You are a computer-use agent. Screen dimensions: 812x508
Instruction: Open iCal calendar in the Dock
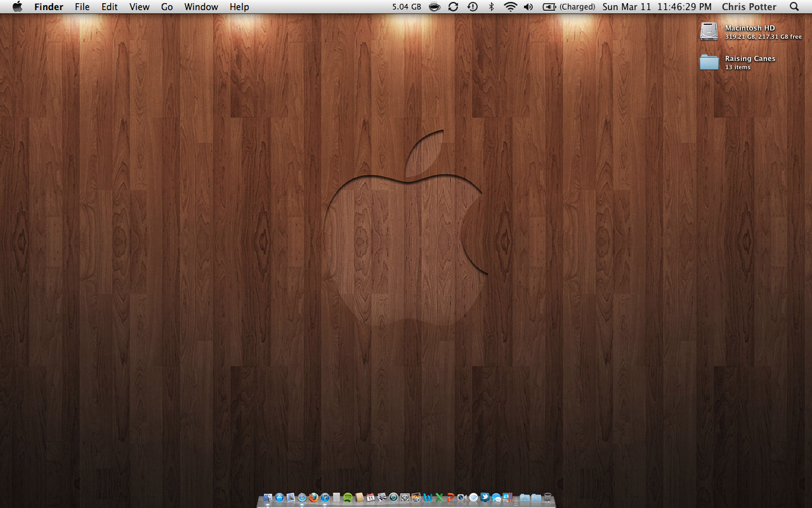point(370,498)
